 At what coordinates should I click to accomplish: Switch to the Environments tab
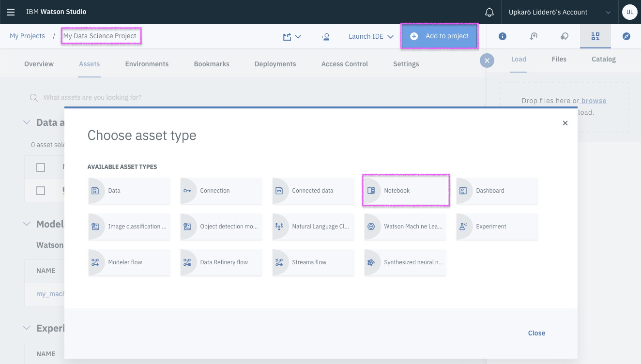coord(147,64)
